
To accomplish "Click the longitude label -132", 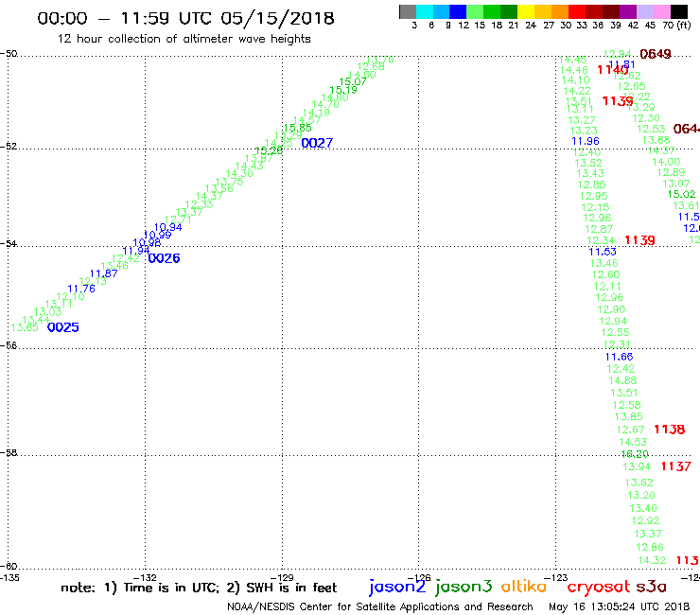I will 146,577.
